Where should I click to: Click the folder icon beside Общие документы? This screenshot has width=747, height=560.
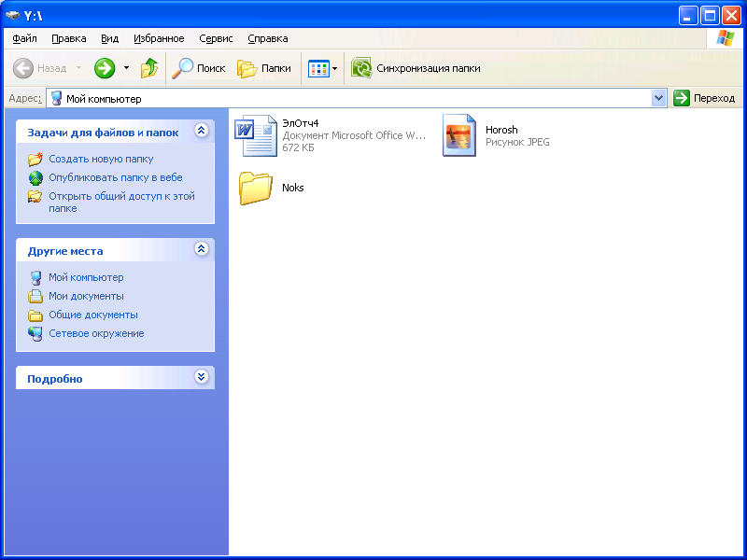pos(35,315)
